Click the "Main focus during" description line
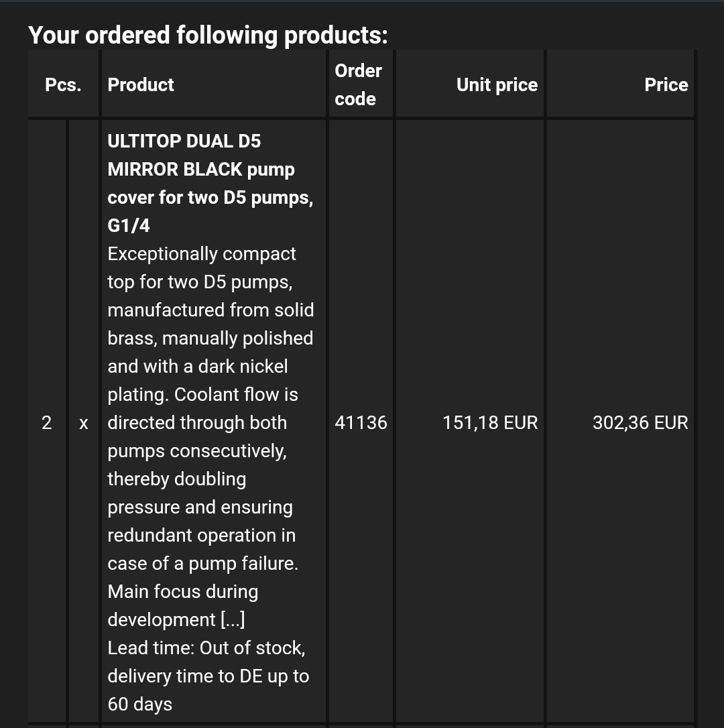The width and height of the screenshot is (724, 728). (183, 592)
